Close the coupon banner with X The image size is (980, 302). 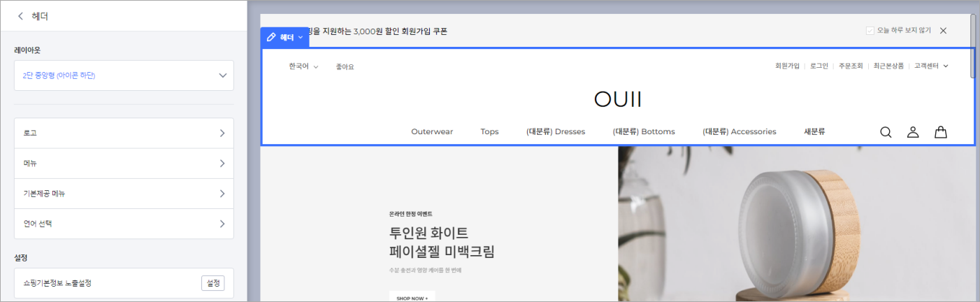tap(943, 31)
